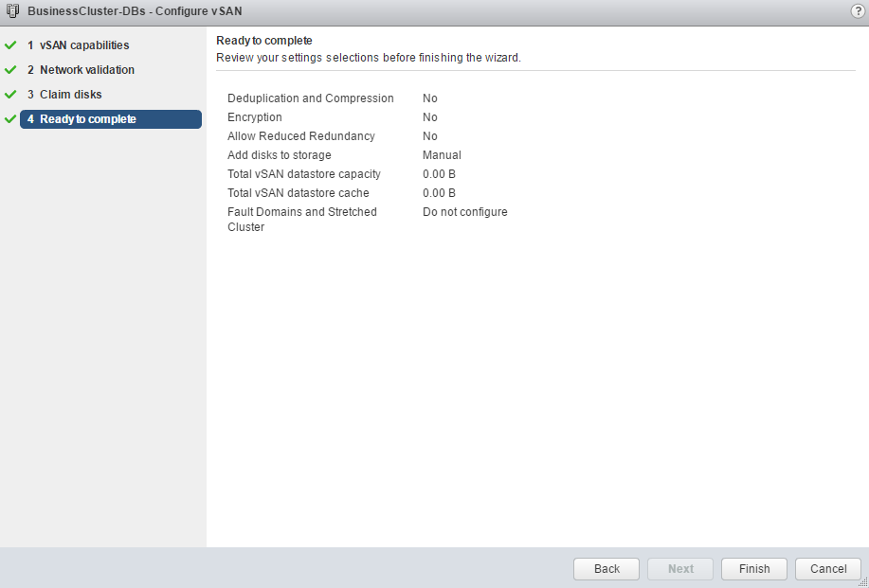Click the green checkmark beside Claim disks
Image resolution: width=869 pixels, height=588 pixels.
pyautogui.click(x=10, y=95)
